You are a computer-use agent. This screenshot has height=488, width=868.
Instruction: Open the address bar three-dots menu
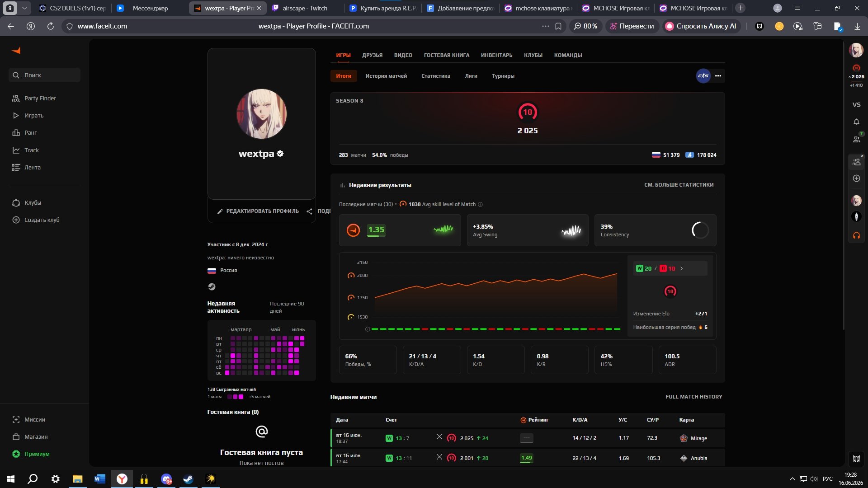coord(545,26)
